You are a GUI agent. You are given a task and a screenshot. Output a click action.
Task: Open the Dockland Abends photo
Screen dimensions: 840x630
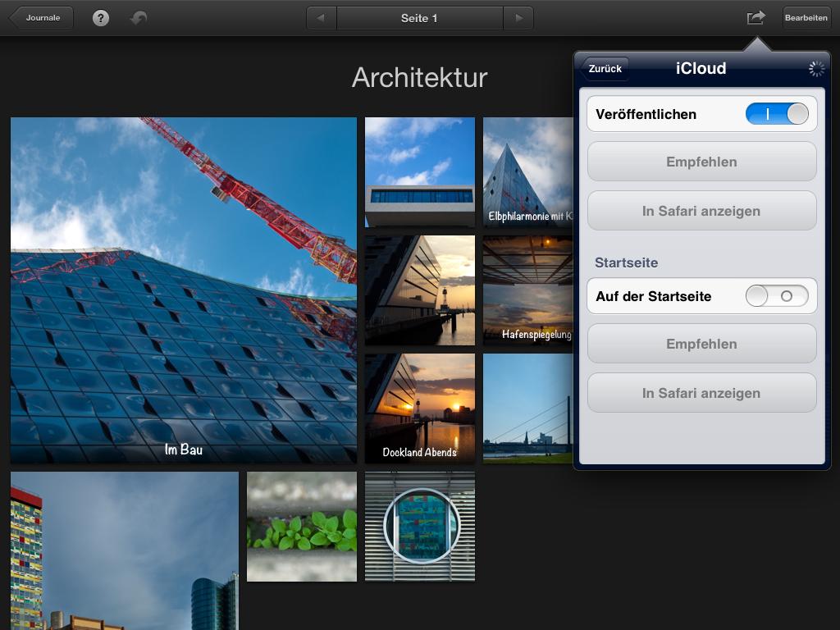[x=420, y=409]
